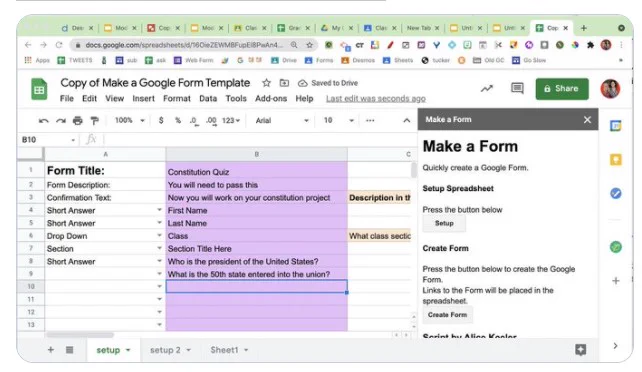Open the File menu
This screenshot has height=372, width=642.
click(67, 99)
